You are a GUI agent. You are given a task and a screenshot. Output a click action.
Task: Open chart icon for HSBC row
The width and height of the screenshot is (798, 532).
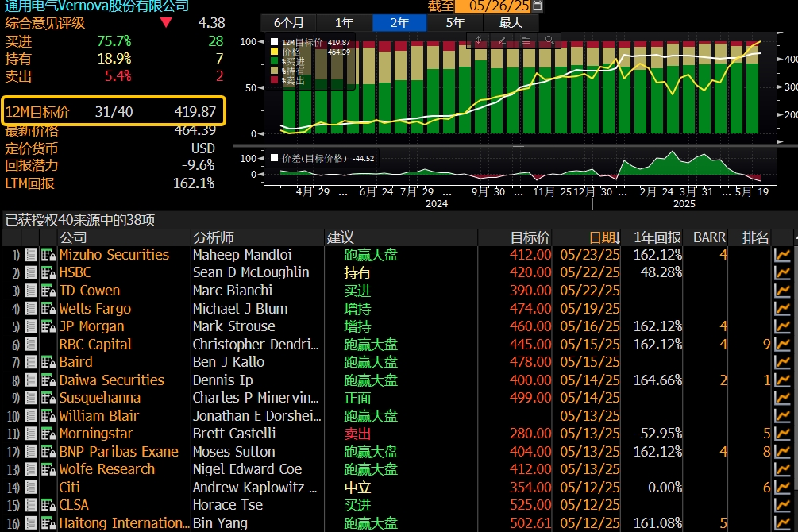point(782,272)
